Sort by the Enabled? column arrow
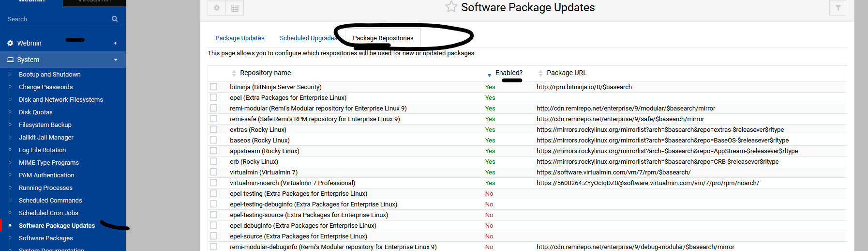868x251 pixels. click(489, 75)
